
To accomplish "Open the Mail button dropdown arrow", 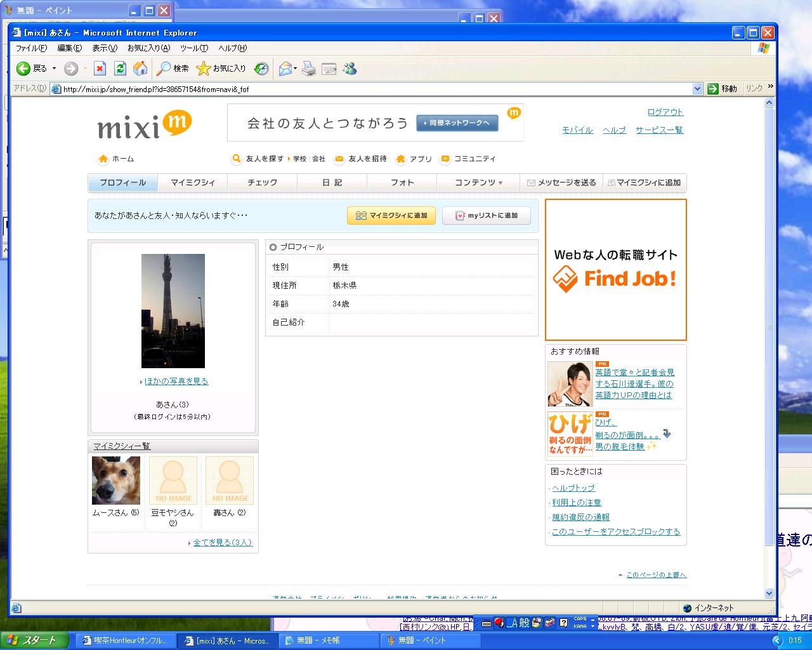I will 296,69.
